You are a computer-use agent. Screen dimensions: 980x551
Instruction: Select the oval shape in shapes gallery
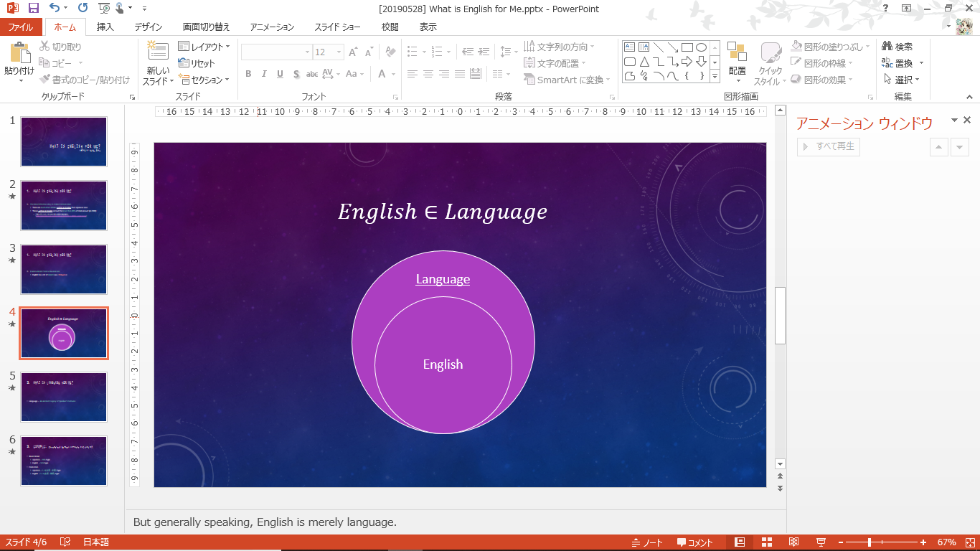(x=701, y=47)
